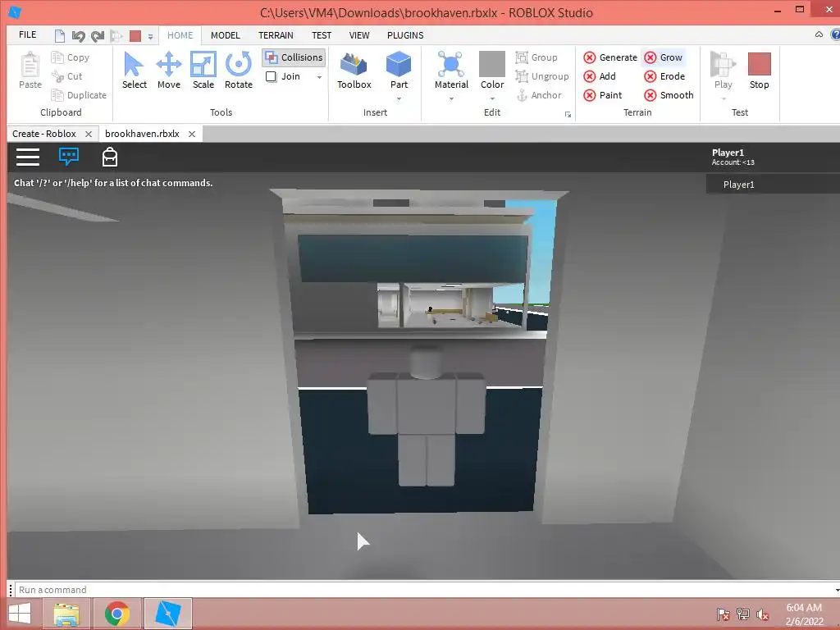Open the Material picker
This screenshot has height=630, width=840.
[x=451, y=71]
